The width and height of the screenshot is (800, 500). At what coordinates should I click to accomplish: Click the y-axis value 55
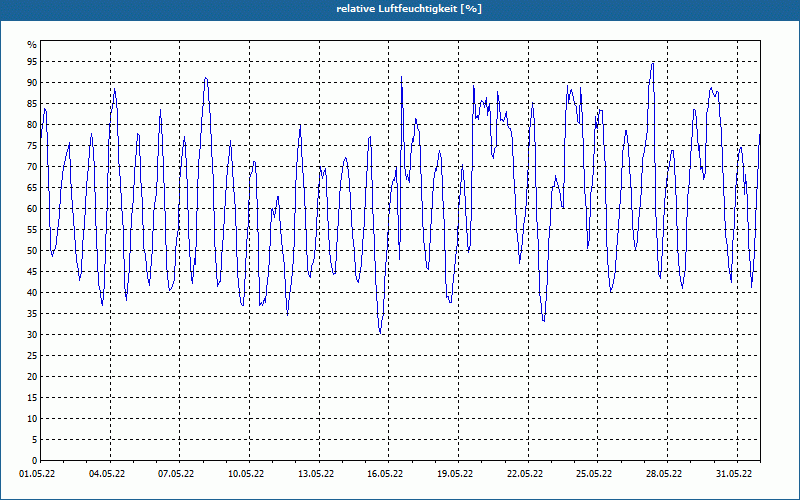32,230
